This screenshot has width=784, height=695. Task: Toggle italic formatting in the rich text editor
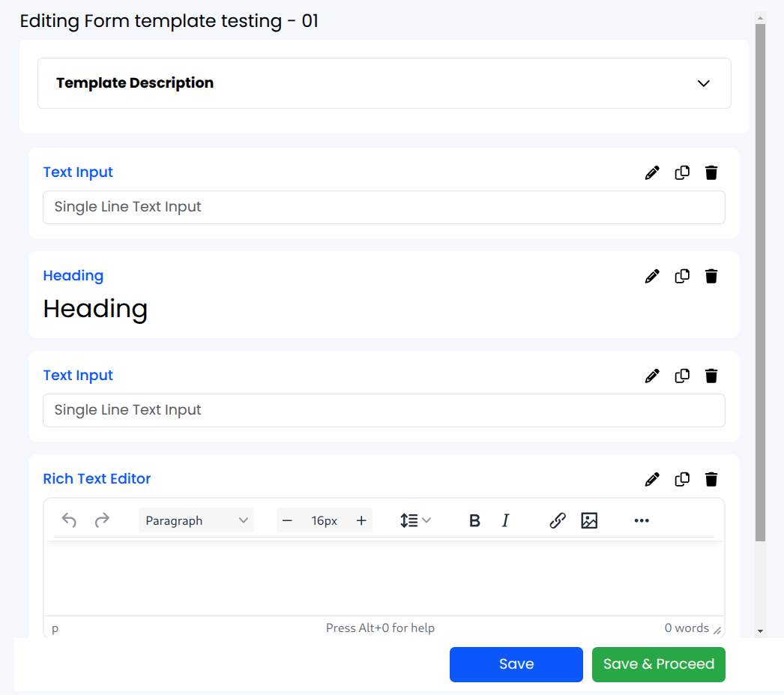point(505,520)
